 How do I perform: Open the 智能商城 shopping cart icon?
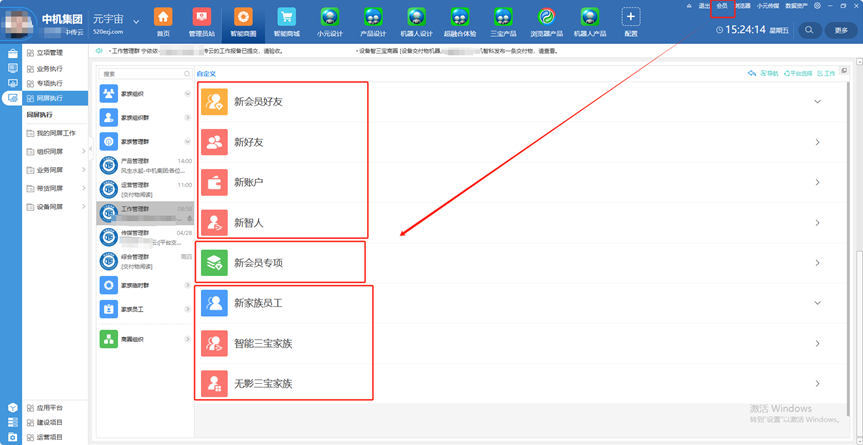point(286,17)
